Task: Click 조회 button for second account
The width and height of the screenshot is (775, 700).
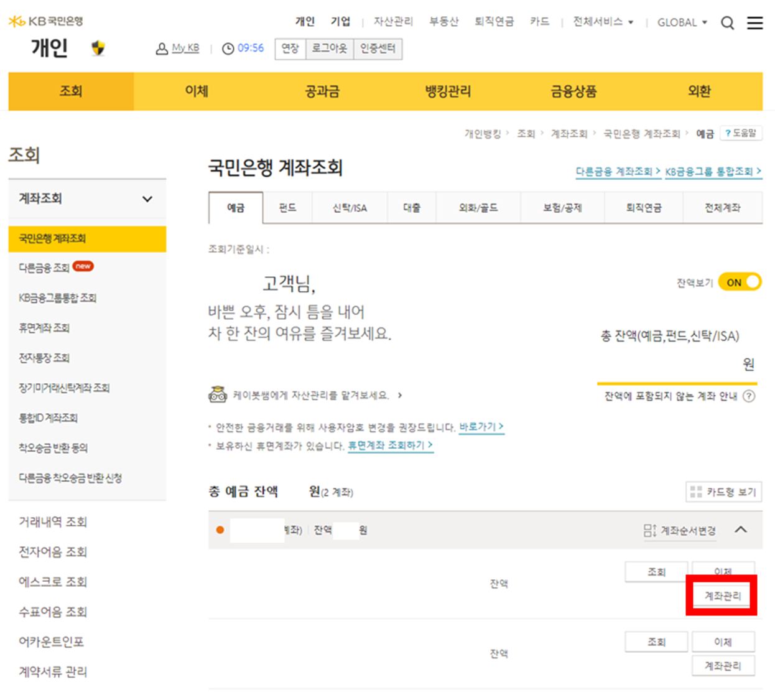Action: tap(657, 642)
